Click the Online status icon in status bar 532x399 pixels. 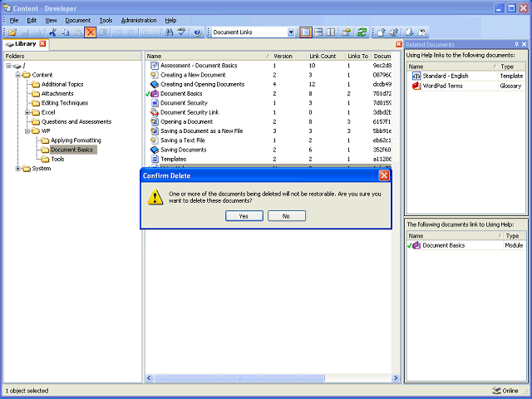click(x=496, y=391)
